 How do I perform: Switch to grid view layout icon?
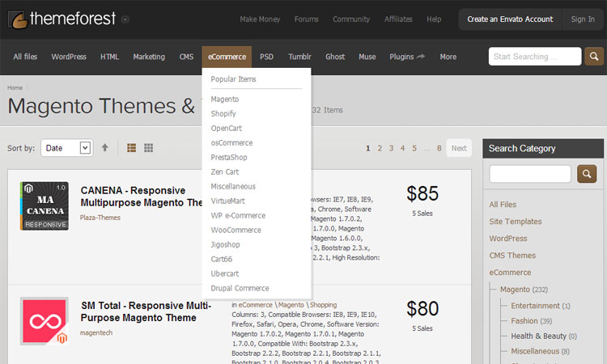point(149,148)
